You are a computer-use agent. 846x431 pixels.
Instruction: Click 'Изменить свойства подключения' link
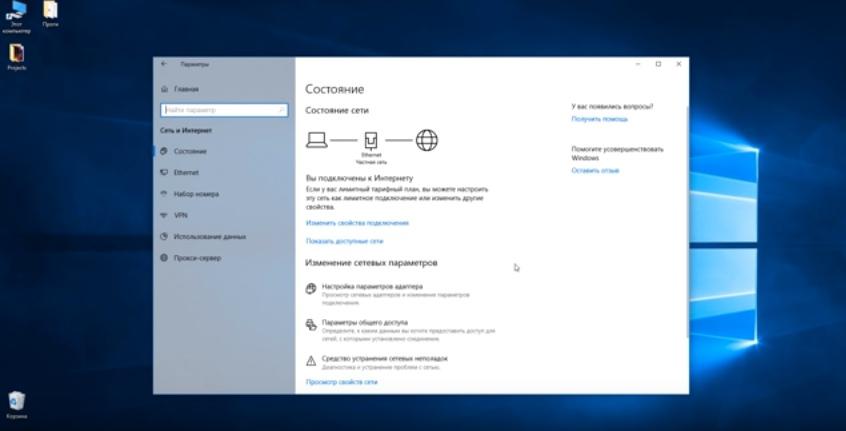[357, 223]
